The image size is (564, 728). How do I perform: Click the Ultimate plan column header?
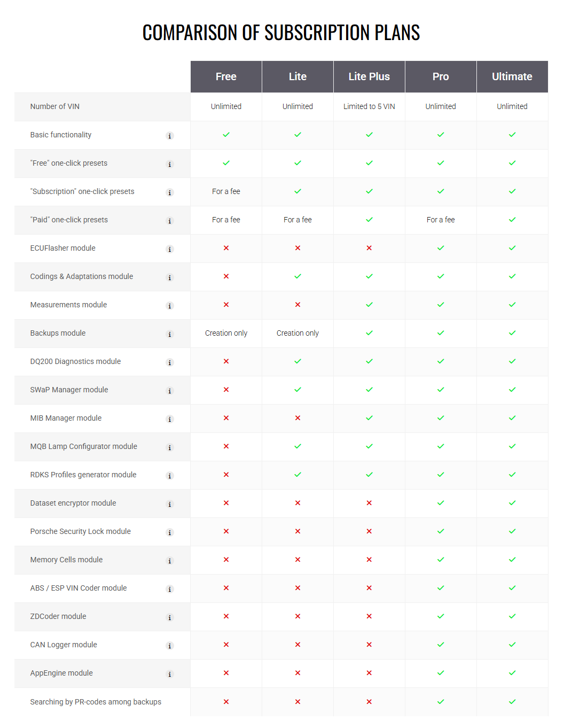point(512,76)
